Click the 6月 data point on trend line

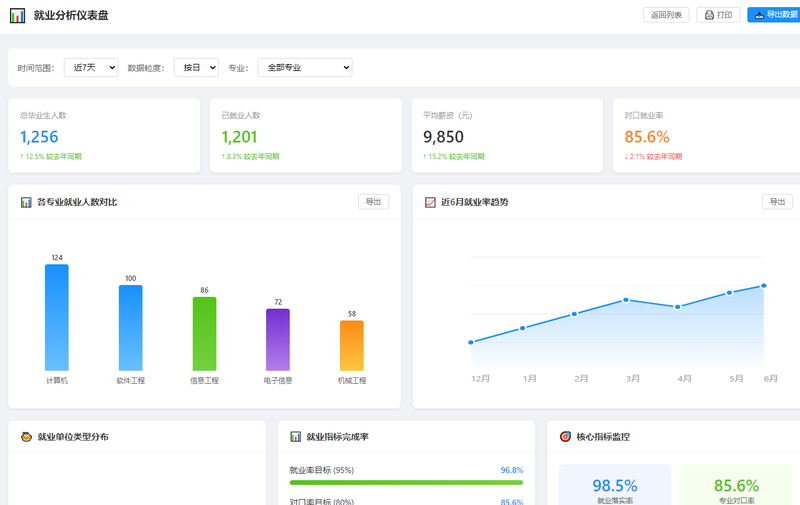click(x=764, y=286)
